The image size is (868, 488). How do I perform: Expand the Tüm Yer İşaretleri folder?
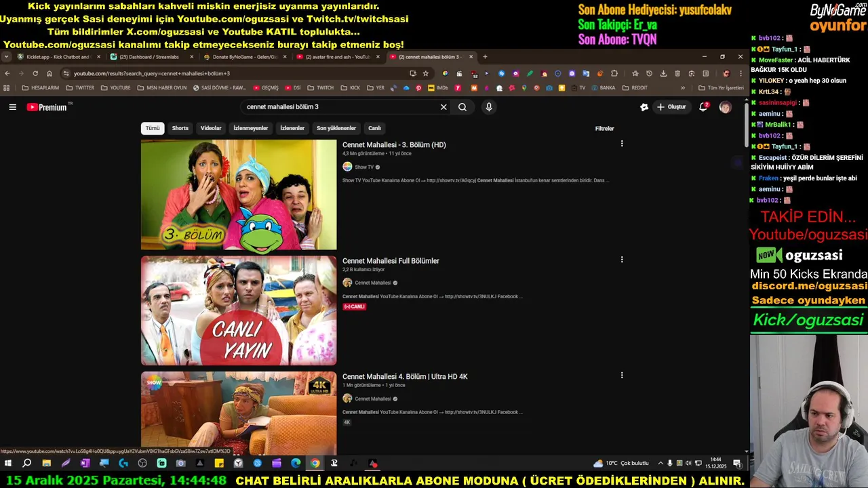(x=721, y=87)
